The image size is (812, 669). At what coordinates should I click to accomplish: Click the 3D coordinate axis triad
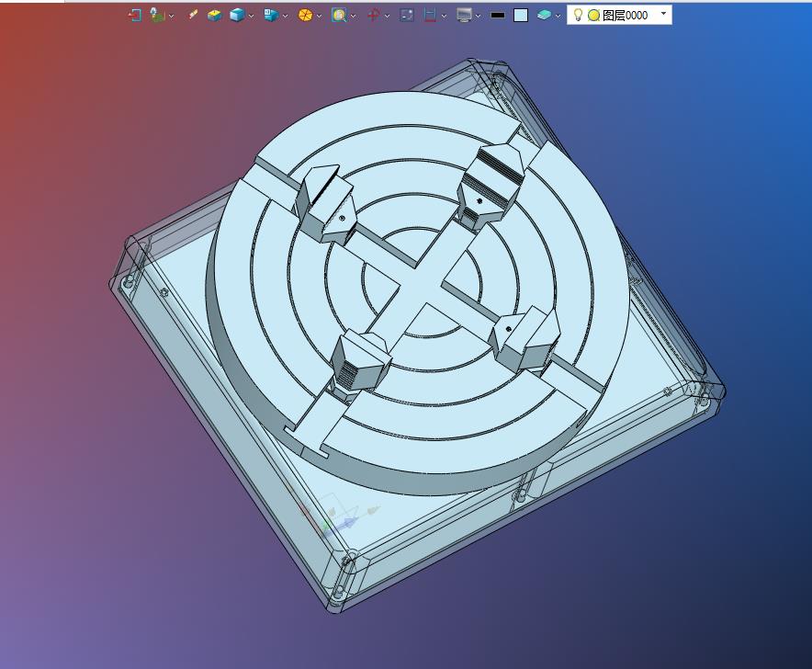pyautogui.click(x=339, y=518)
